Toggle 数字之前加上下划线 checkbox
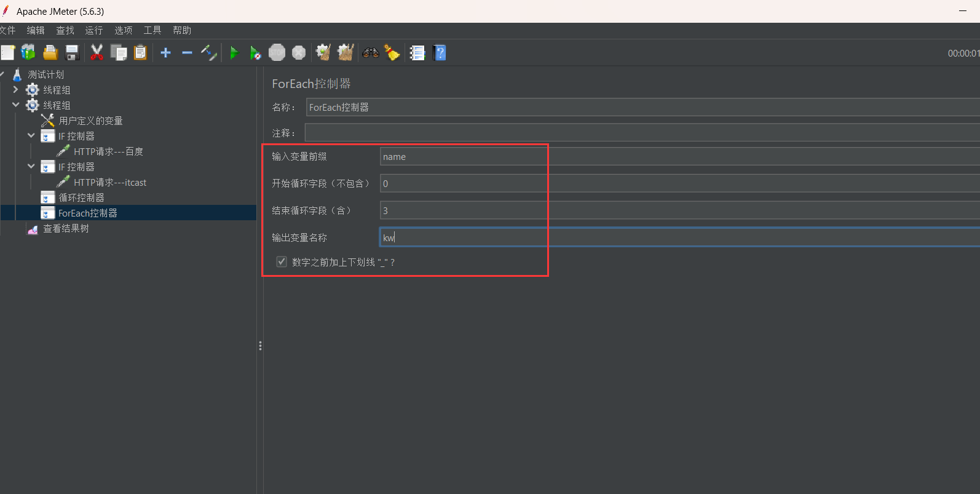 coord(282,262)
